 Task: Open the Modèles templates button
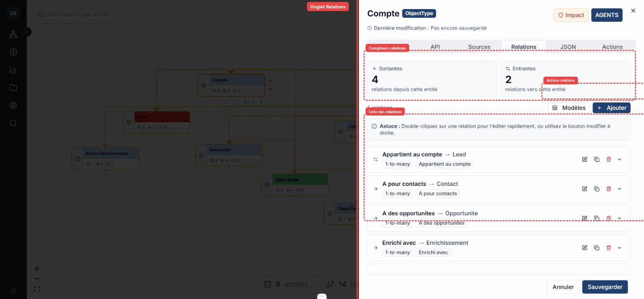[x=569, y=108]
